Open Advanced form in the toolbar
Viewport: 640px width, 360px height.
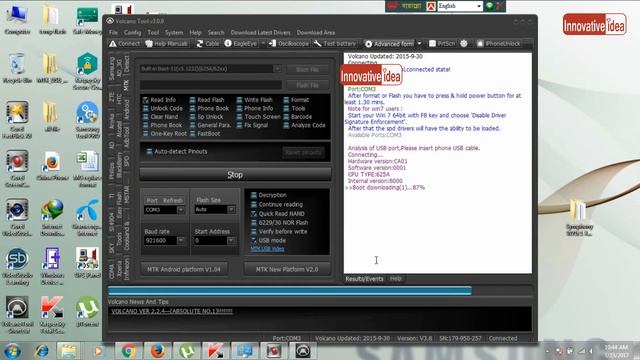(389, 44)
